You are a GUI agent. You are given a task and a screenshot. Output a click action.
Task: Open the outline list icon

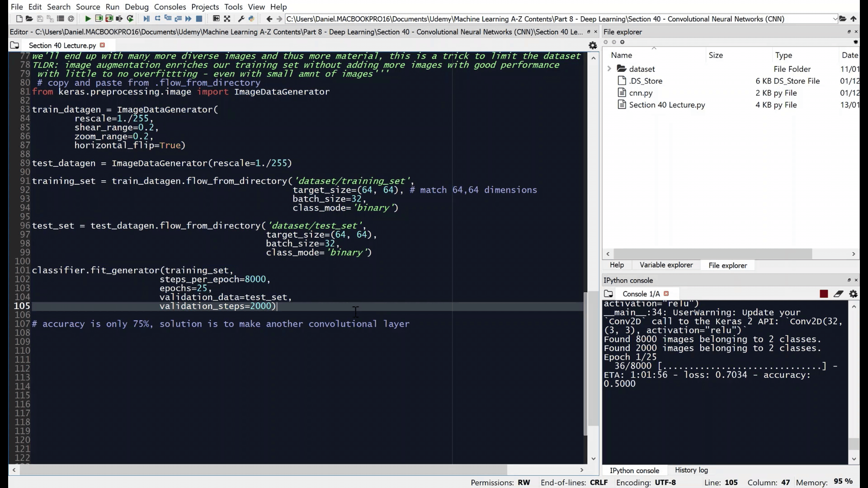pos(61,19)
